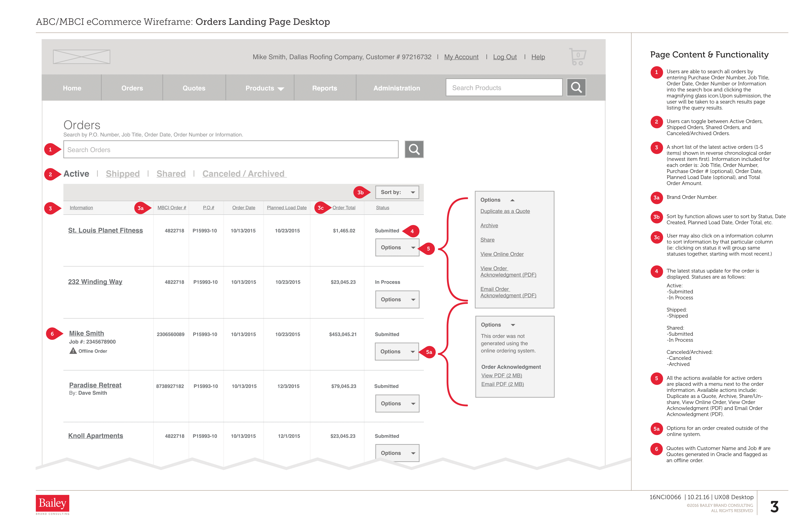Click the Offline Order warning triangle icon
The image size is (812, 525).
point(73,351)
